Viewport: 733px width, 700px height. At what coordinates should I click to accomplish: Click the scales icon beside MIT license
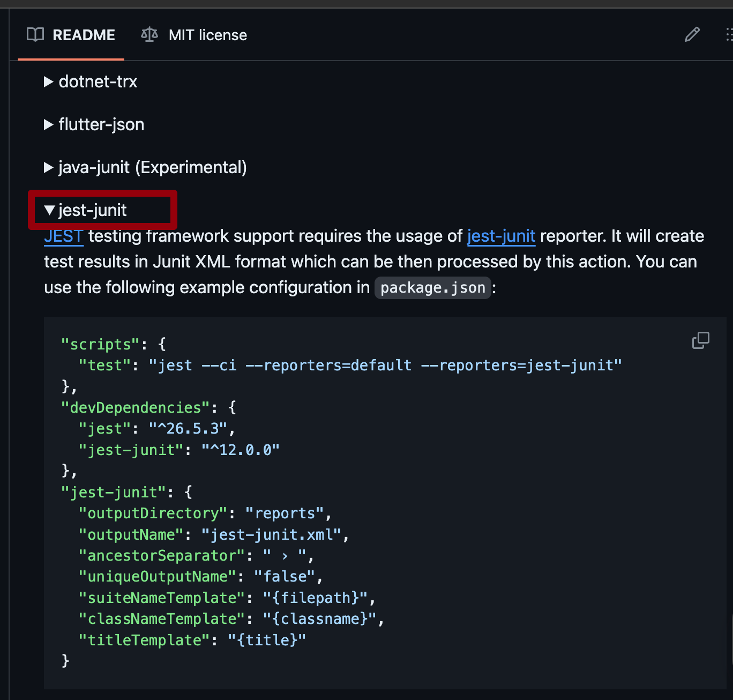pos(149,35)
